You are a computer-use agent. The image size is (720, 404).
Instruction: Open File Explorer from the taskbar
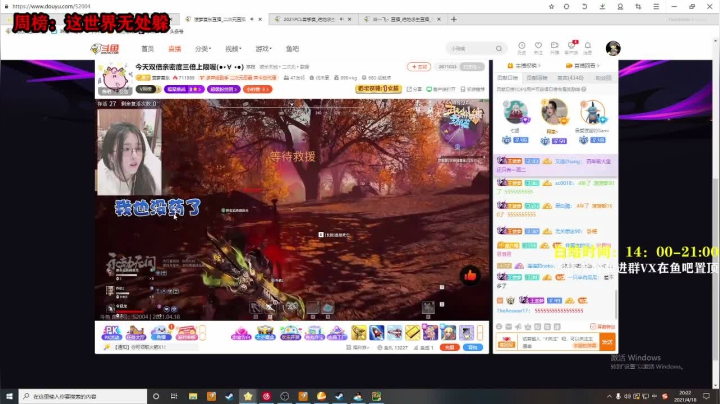(x=193, y=396)
